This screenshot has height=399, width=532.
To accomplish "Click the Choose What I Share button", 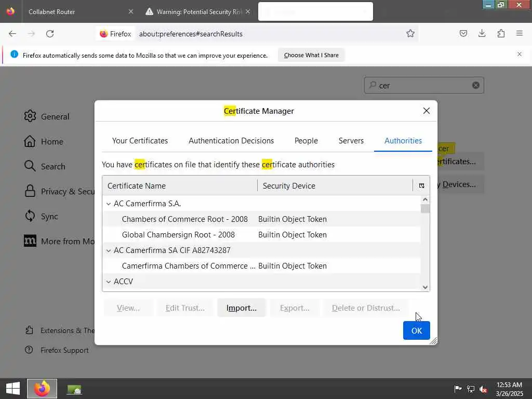I will 311,55.
